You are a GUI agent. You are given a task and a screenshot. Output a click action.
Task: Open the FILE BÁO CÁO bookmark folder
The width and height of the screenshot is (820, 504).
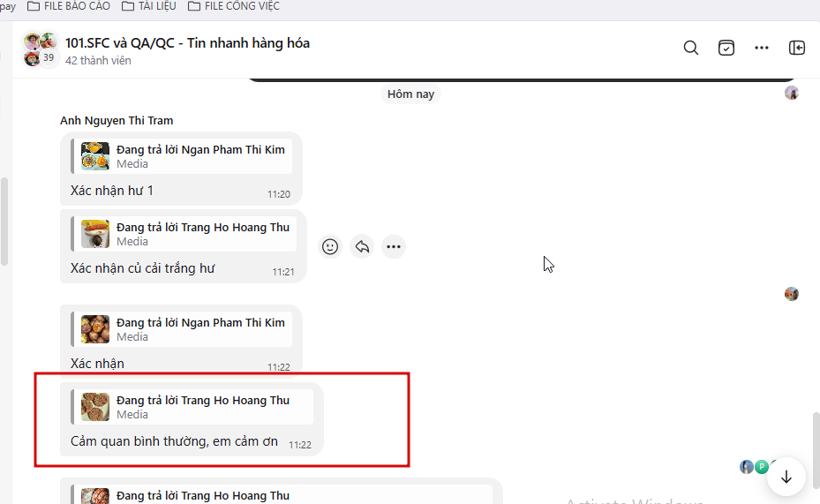pos(69,6)
